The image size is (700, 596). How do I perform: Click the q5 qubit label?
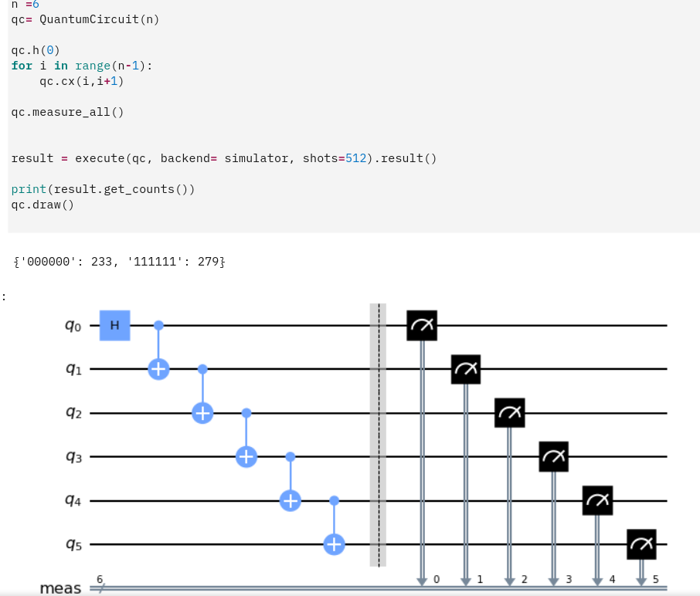pyautogui.click(x=73, y=544)
